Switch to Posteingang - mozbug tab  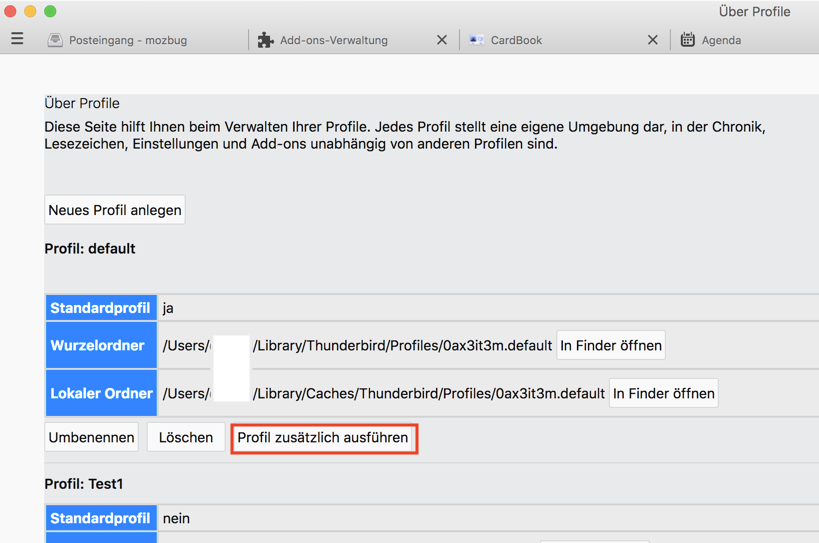point(128,40)
